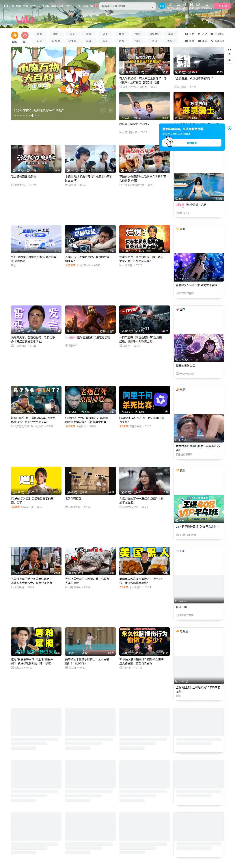
Task: Open the 早睡早起 video thumbnail
Action: [x=90, y=239]
